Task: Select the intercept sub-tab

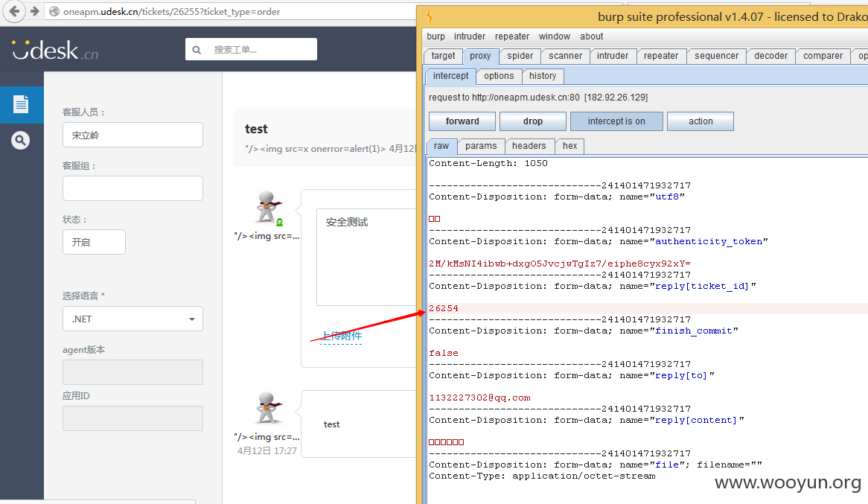Action: coord(450,76)
